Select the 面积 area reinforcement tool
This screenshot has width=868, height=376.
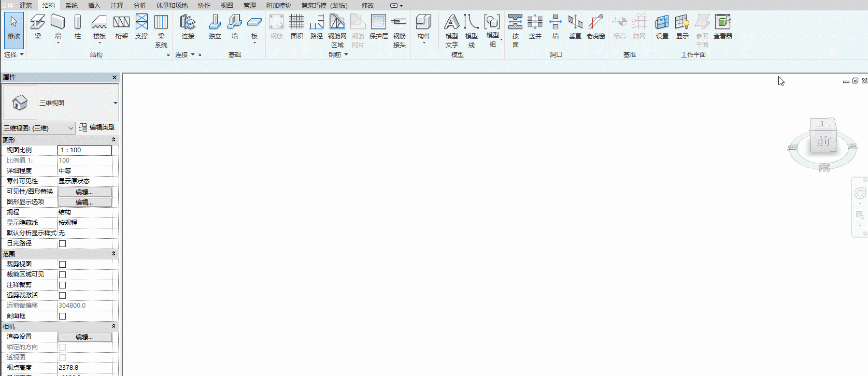(297, 27)
